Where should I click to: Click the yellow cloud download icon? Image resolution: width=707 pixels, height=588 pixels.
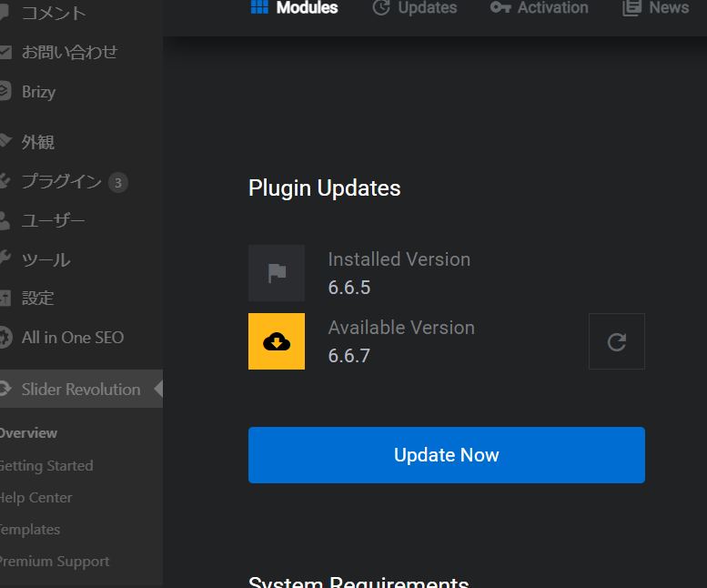pos(277,341)
